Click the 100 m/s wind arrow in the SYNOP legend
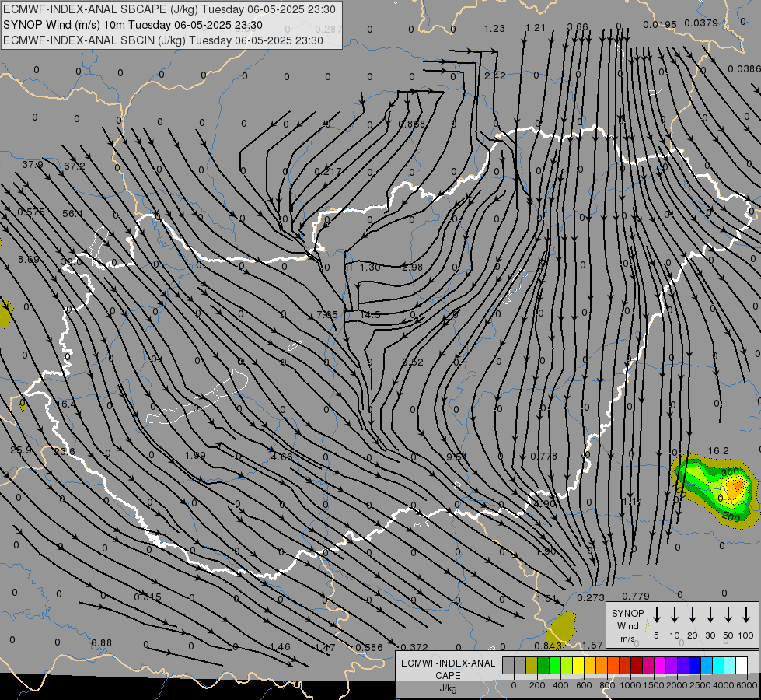The width and height of the screenshot is (761, 700). [746, 615]
